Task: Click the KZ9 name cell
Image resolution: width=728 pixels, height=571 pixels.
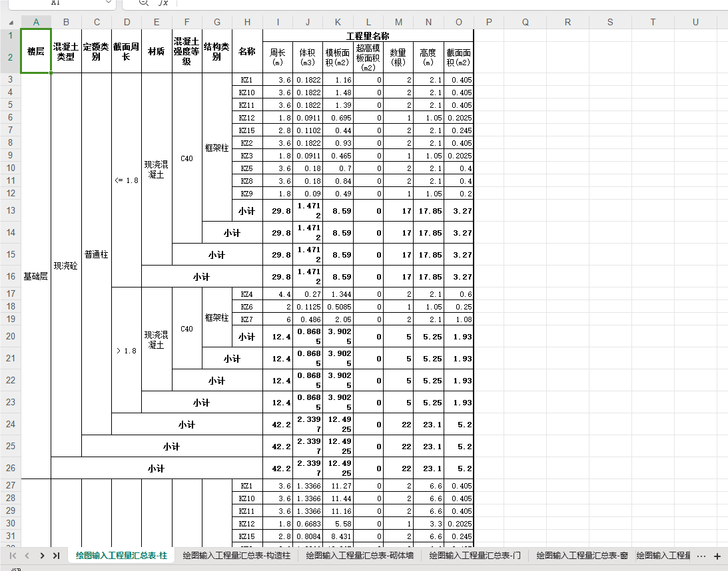Action: (248, 194)
